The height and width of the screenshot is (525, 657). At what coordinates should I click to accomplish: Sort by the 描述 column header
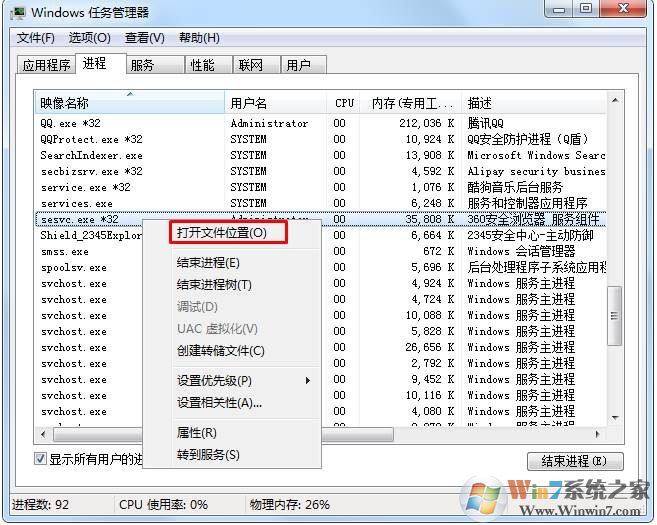tap(534, 103)
